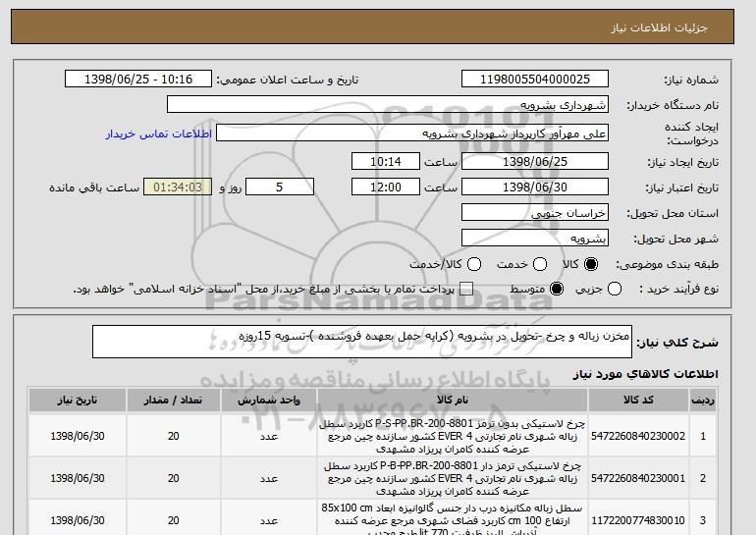This screenshot has height=535, width=756.
Task: Click the جزئیات اطلاعات نیاز header title
Action: click(x=659, y=27)
